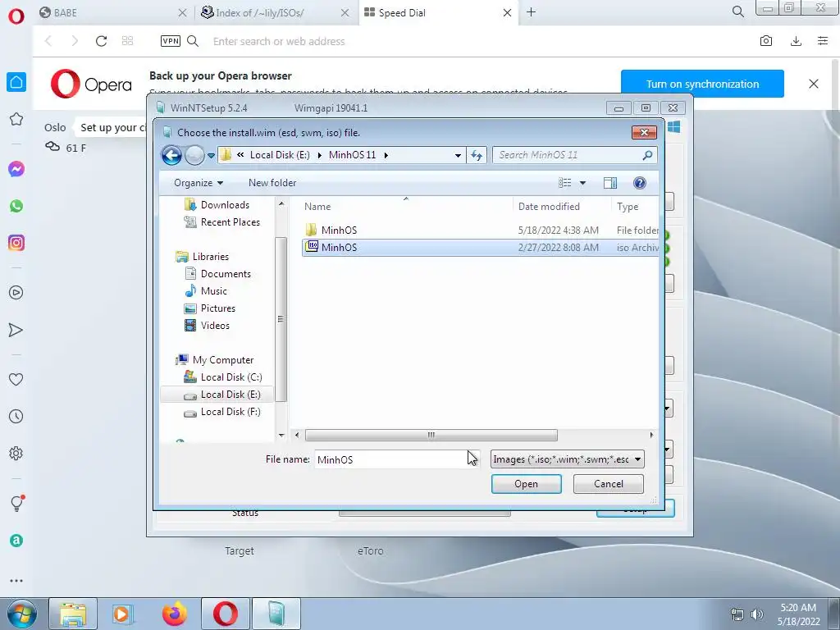Open My Flow in the Opera sidebar
This screenshot has width=840, height=630.
point(16,330)
